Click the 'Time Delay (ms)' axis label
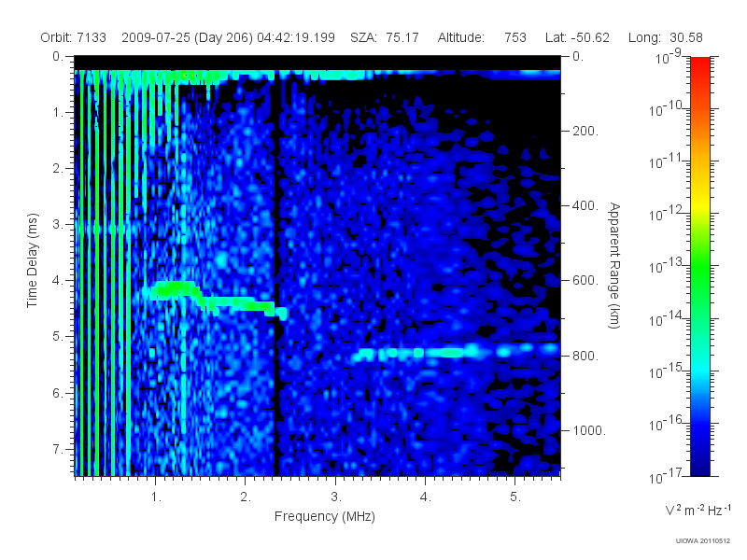Viewport: 747px width, 560px height. tap(32, 260)
